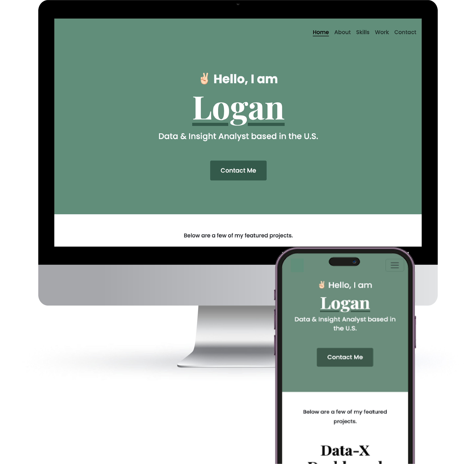Click the Contact Me button
This screenshot has width=476, height=464.
[x=238, y=170]
